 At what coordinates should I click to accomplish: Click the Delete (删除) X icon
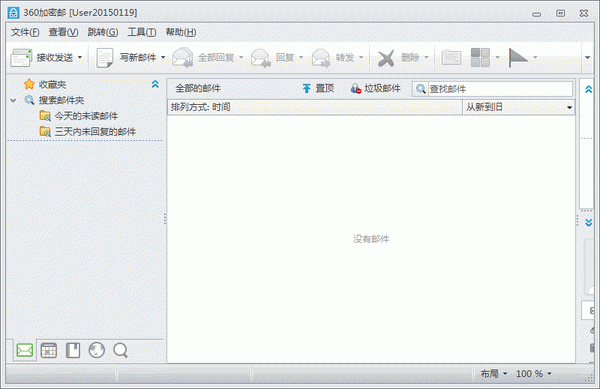pos(385,58)
